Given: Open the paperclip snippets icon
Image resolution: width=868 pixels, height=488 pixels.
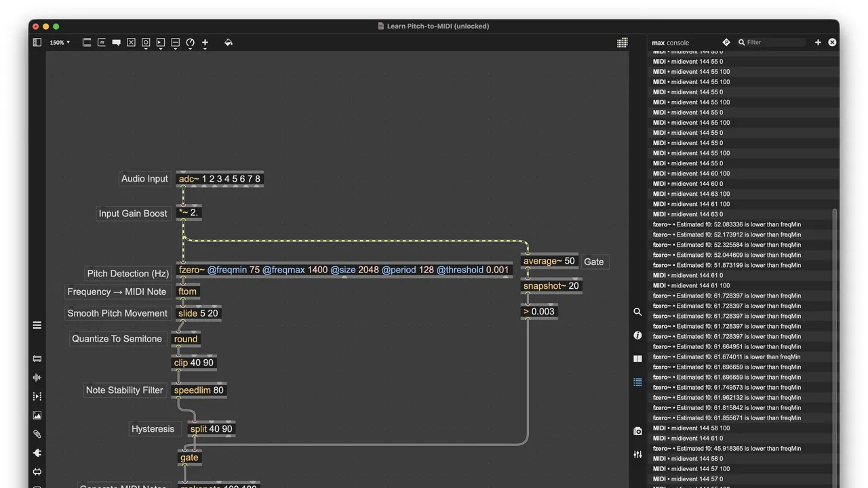Looking at the screenshot, I should [37, 434].
